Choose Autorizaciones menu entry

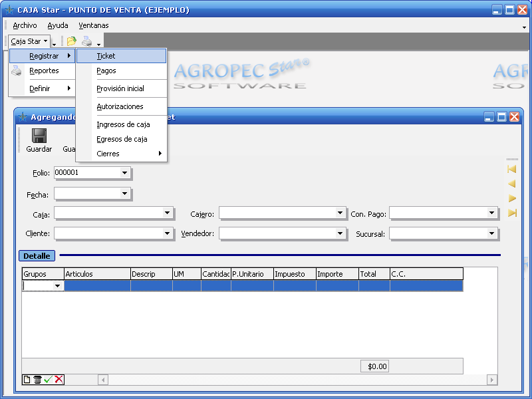[x=122, y=106]
